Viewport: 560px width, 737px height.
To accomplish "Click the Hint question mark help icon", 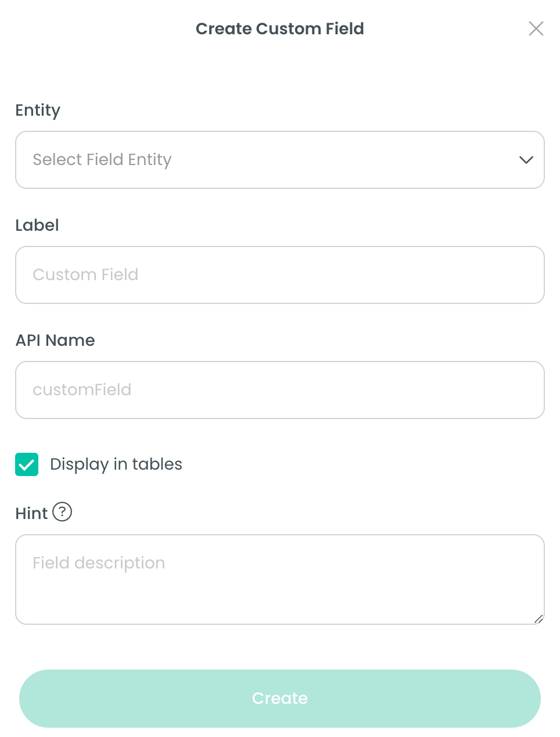I will [62, 512].
